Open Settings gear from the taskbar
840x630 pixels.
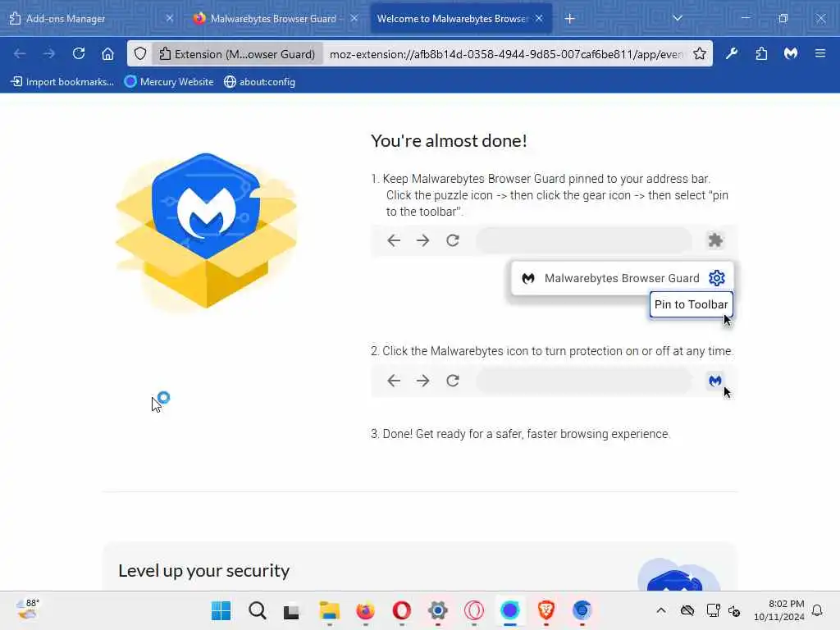tap(438, 610)
